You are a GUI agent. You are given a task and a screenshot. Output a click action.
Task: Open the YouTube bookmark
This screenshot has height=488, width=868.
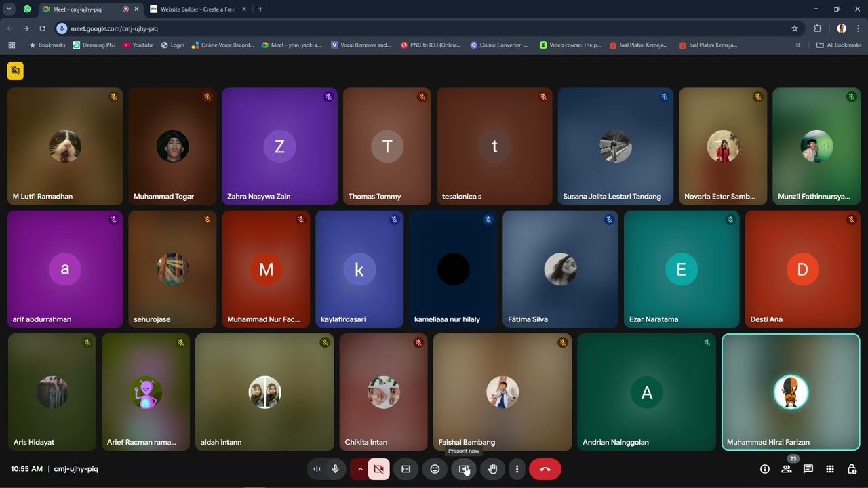138,45
